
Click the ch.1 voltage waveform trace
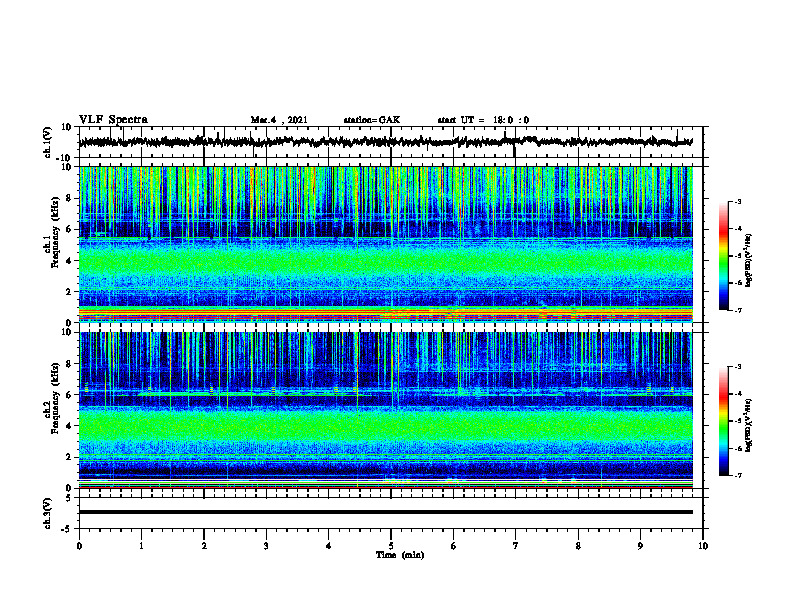click(x=385, y=142)
